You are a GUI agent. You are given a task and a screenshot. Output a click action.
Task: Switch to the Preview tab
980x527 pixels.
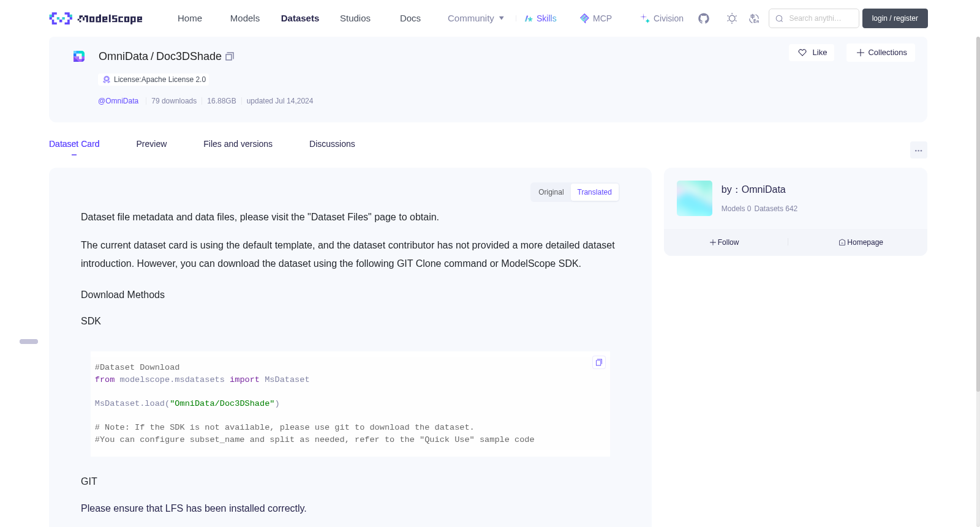click(151, 144)
